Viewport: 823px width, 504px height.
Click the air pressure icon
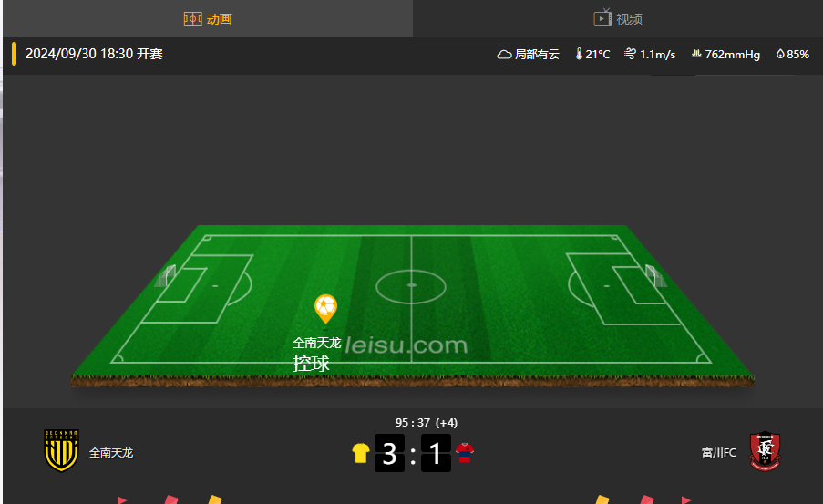coord(696,54)
